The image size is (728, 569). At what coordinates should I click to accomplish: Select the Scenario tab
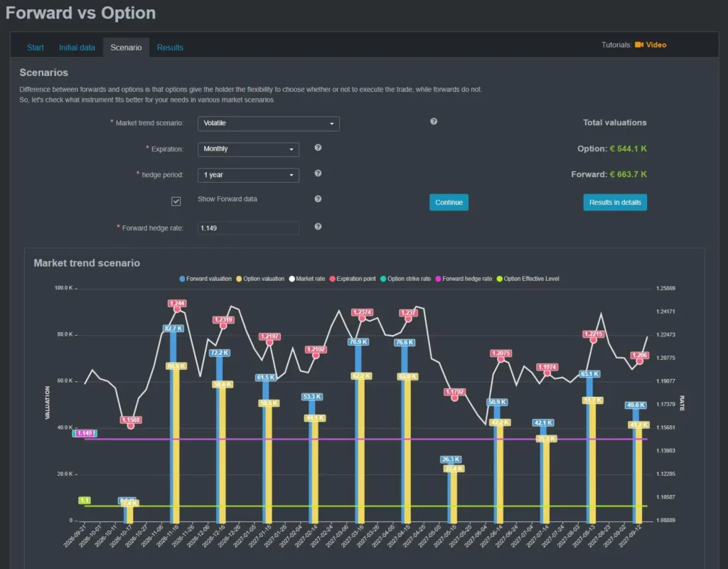pyautogui.click(x=126, y=48)
